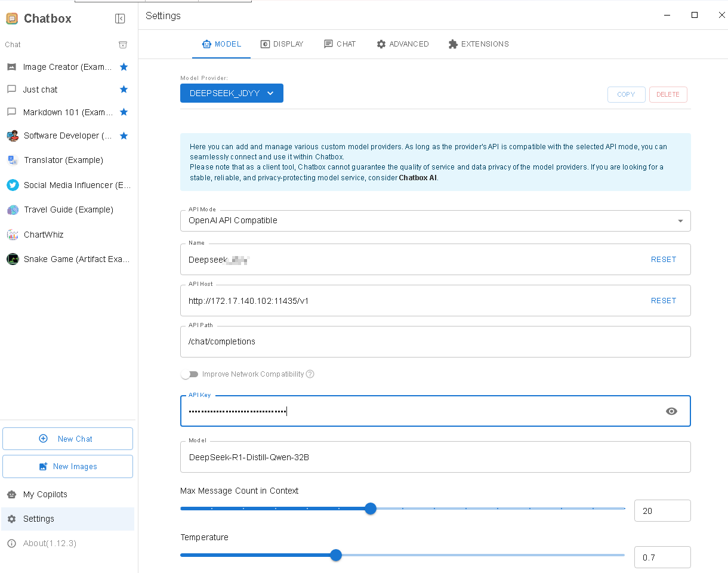This screenshot has height=573, width=728.
Task: Click the API Key input field
Action: point(436,411)
